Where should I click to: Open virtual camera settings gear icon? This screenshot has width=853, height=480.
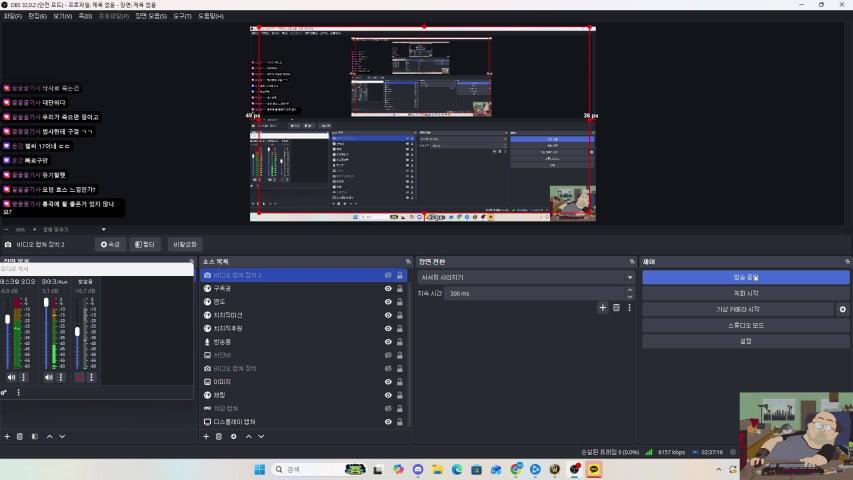coord(843,310)
